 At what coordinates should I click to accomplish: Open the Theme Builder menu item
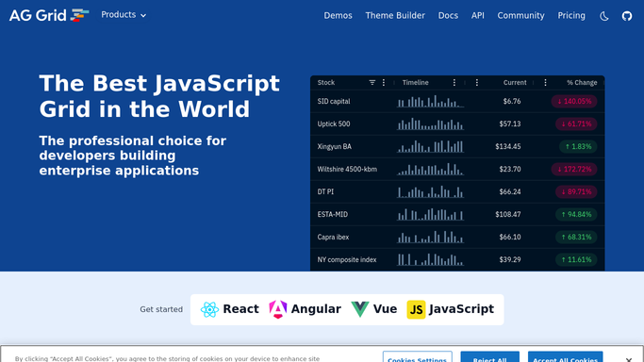point(395,16)
